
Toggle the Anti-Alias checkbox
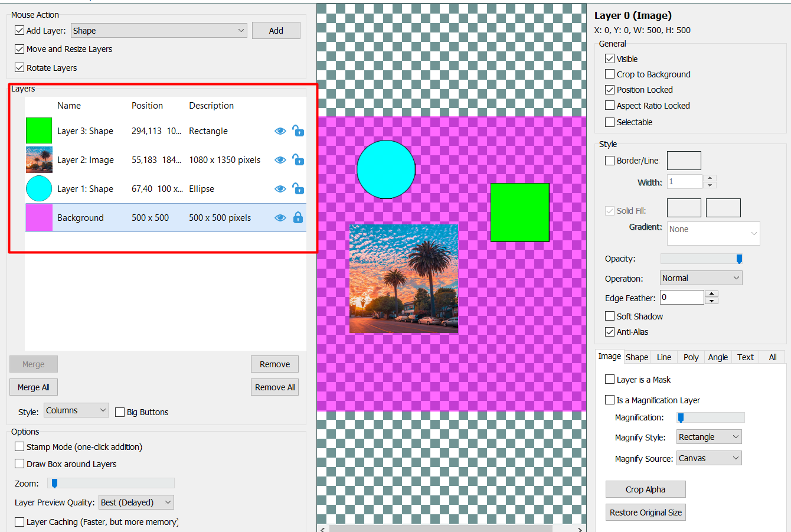(610, 332)
